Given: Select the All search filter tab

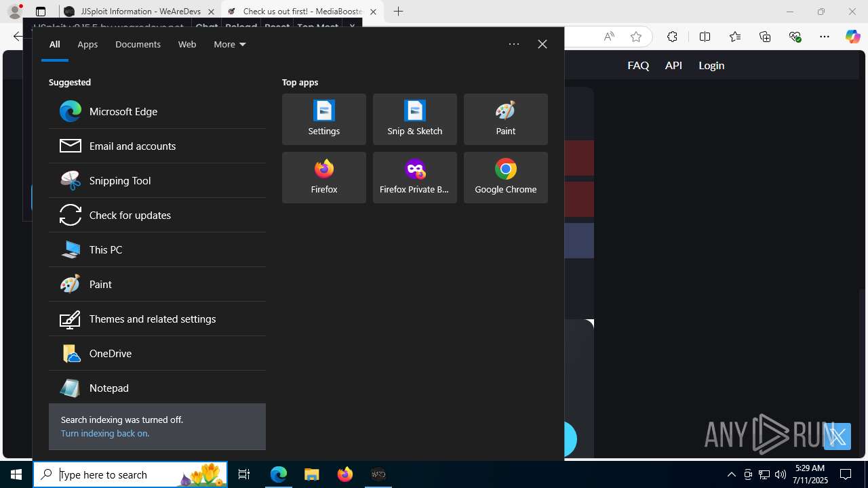Looking at the screenshot, I should point(55,44).
